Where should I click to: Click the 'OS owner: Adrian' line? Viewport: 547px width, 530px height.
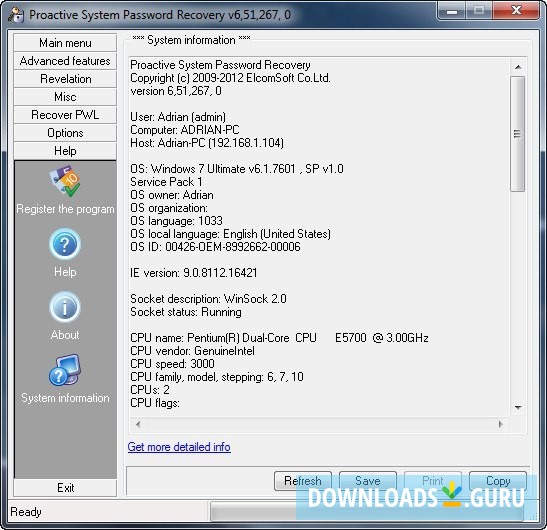(x=172, y=195)
